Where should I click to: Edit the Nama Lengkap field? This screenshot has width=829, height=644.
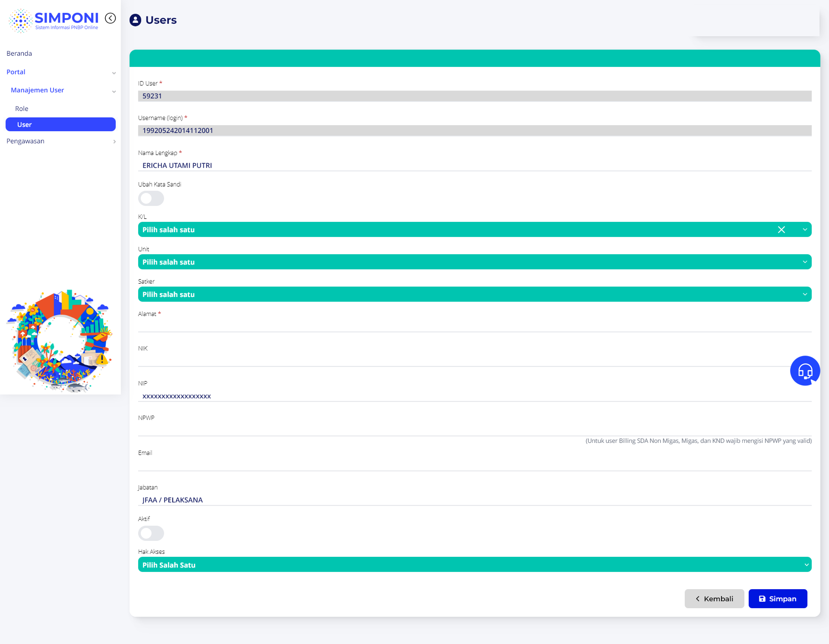pyautogui.click(x=475, y=165)
